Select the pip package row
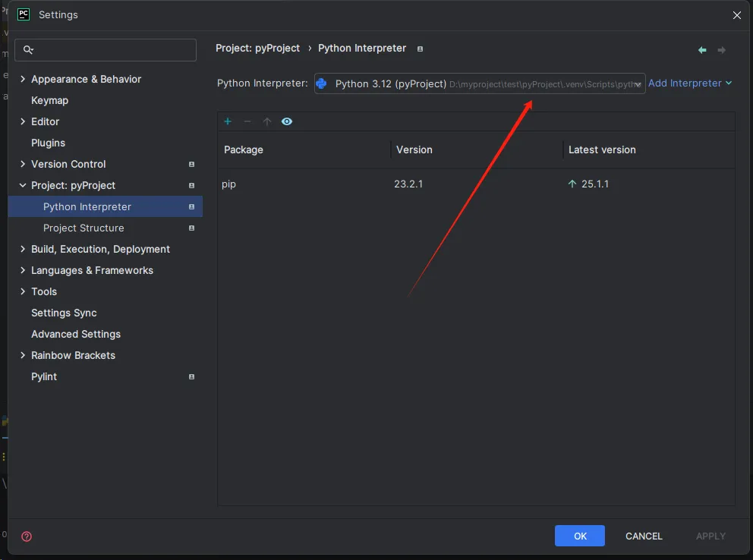 click(x=476, y=184)
